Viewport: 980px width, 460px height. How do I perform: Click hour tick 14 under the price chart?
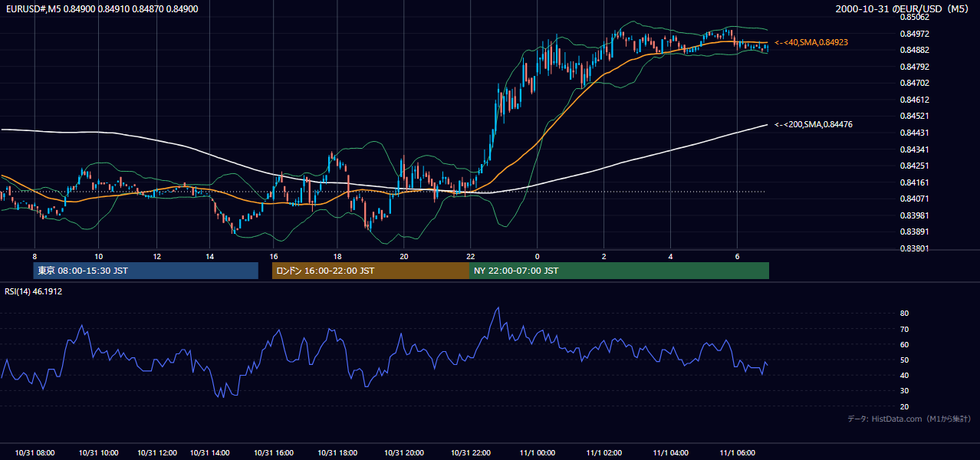coord(210,256)
